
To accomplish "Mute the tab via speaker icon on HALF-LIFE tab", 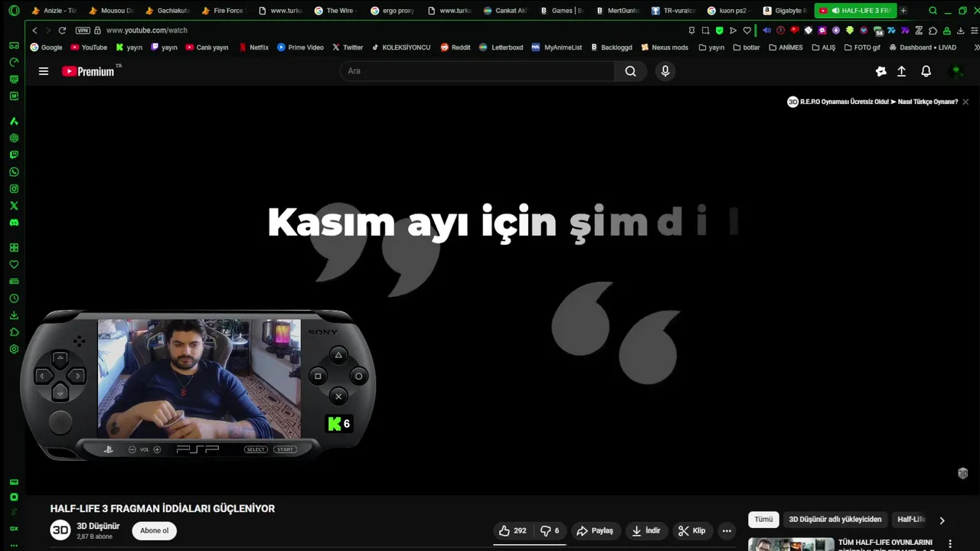I will pyautogui.click(x=835, y=11).
